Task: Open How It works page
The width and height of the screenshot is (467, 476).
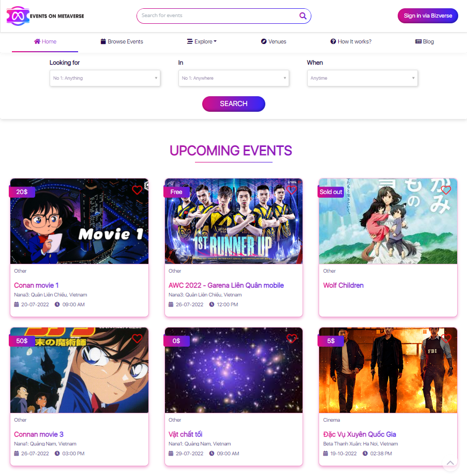Action: pyautogui.click(x=351, y=41)
